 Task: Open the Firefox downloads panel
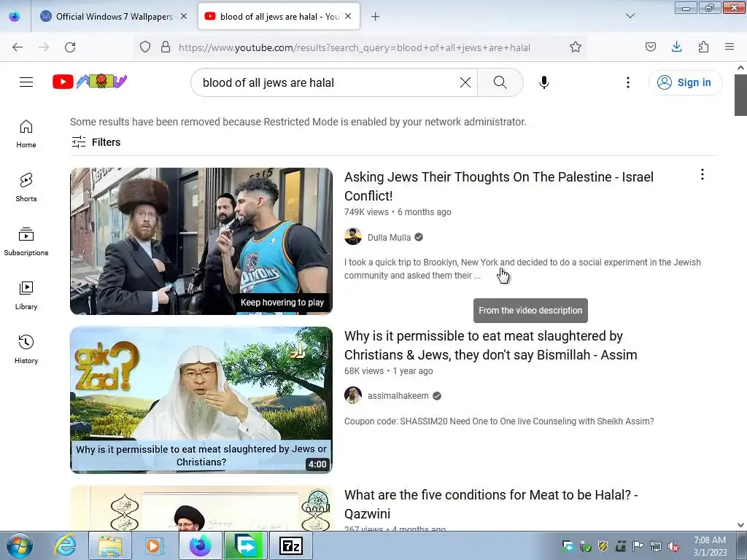coord(676,47)
